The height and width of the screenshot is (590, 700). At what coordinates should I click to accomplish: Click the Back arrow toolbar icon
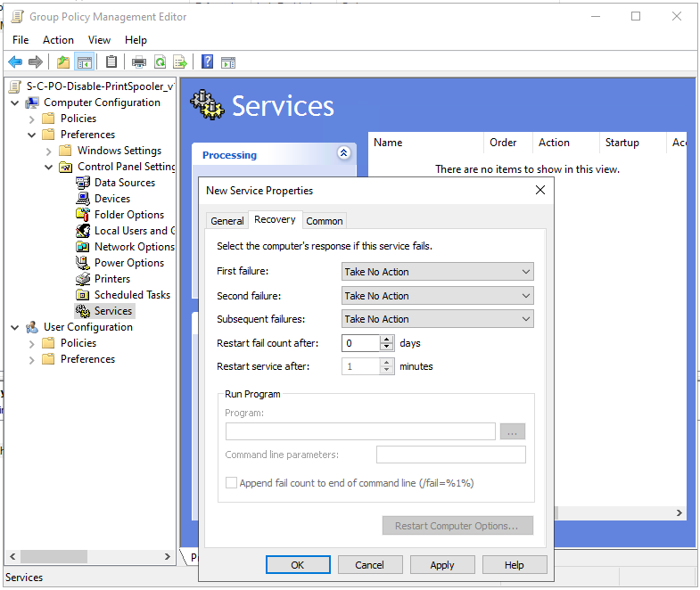click(15, 61)
